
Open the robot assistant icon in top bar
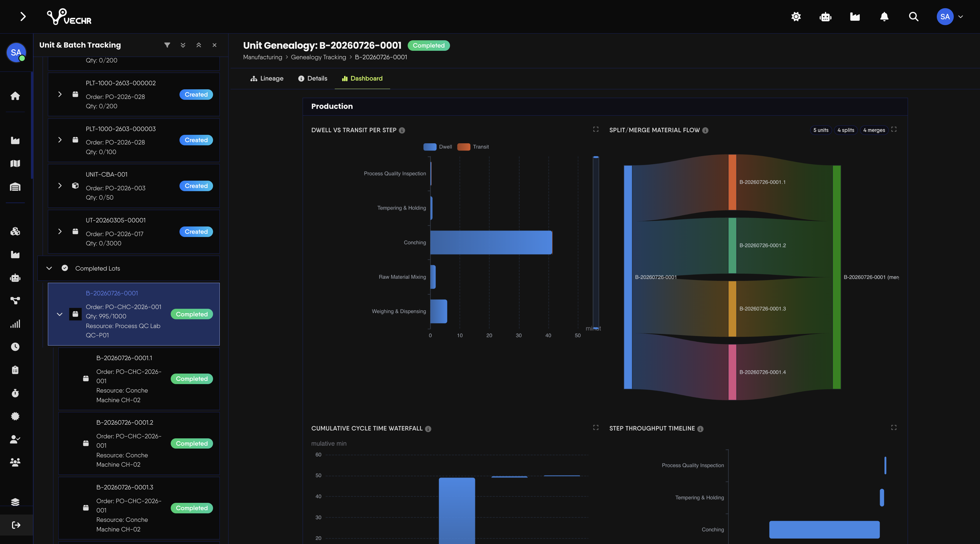(x=826, y=17)
